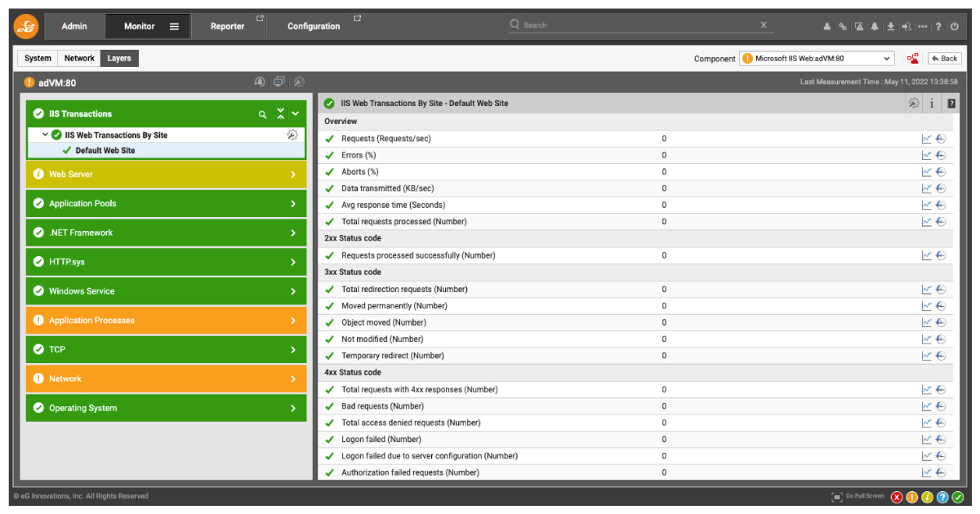This screenshot has height=514, width=980.
Task: Open the question mark help icon in top bar
Action: [x=938, y=26]
